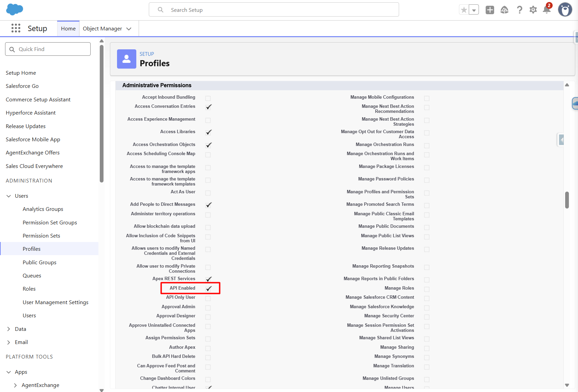Toggle Accept Inbound Bundling checkbox

tap(208, 98)
